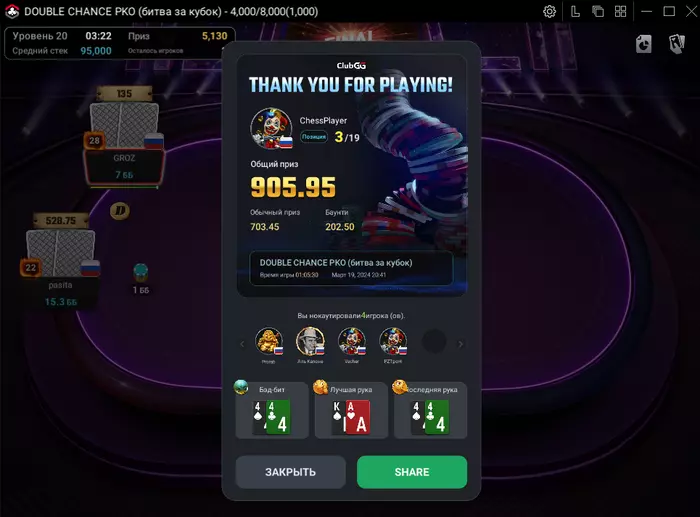This screenshot has width=700, height=517.
Task: Click the Уровень 20 tournament info panel
Action: pos(120,43)
